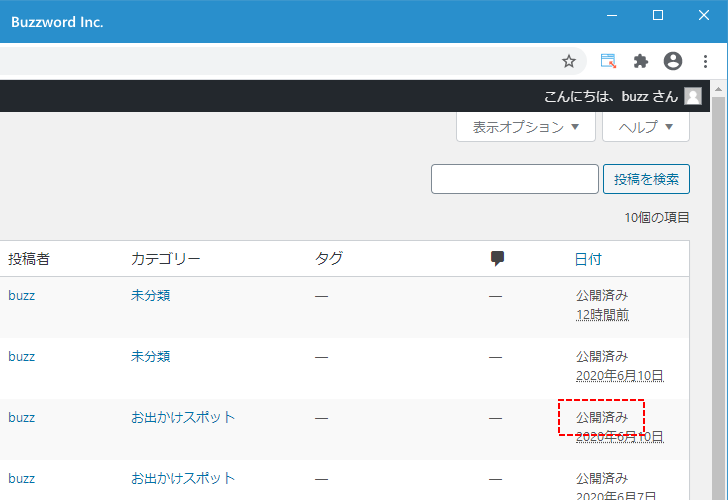728x500 pixels.
Task: Click author buzz in the 12時間前 row
Action: (21, 296)
